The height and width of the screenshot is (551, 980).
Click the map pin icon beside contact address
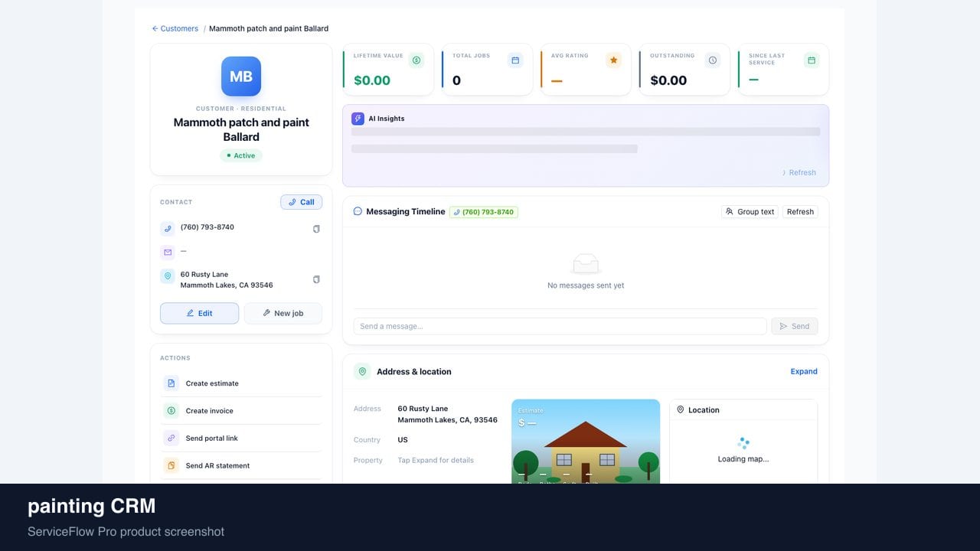(x=168, y=276)
